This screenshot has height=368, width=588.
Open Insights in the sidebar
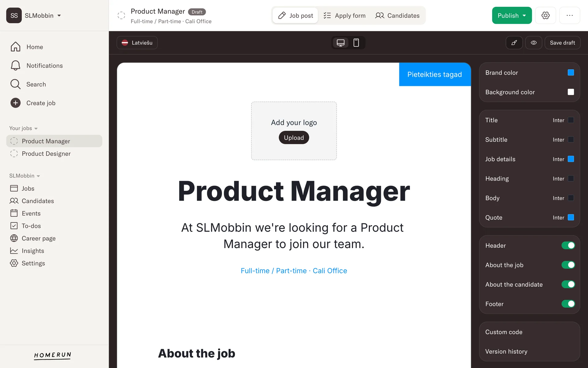[x=33, y=251]
